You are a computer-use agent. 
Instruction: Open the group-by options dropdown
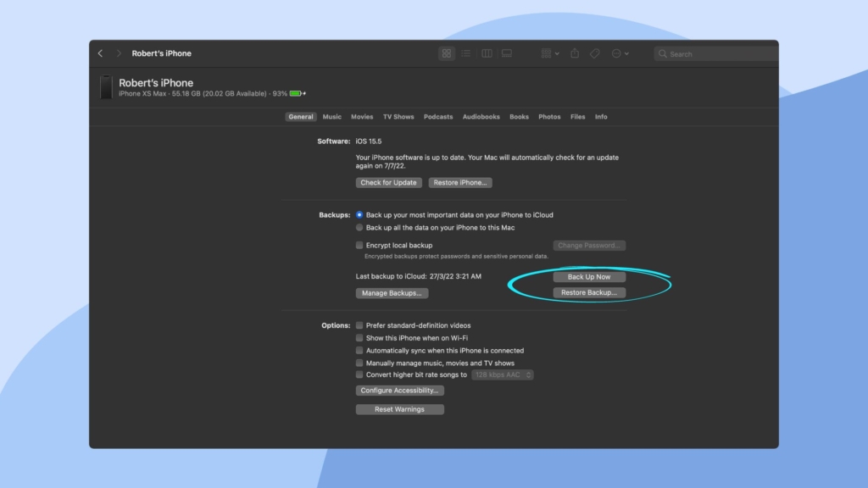pyautogui.click(x=549, y=53)
